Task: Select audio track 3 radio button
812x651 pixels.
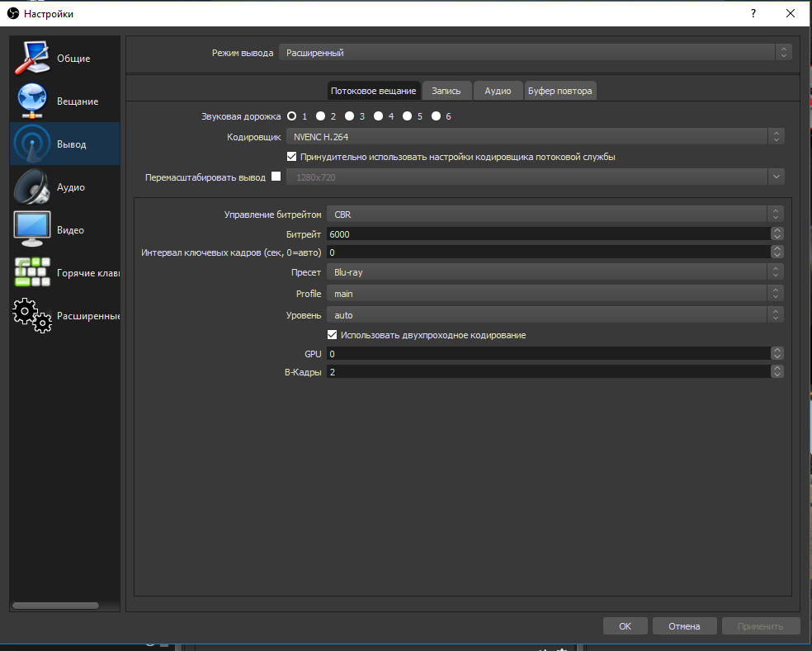Action: 349,116
